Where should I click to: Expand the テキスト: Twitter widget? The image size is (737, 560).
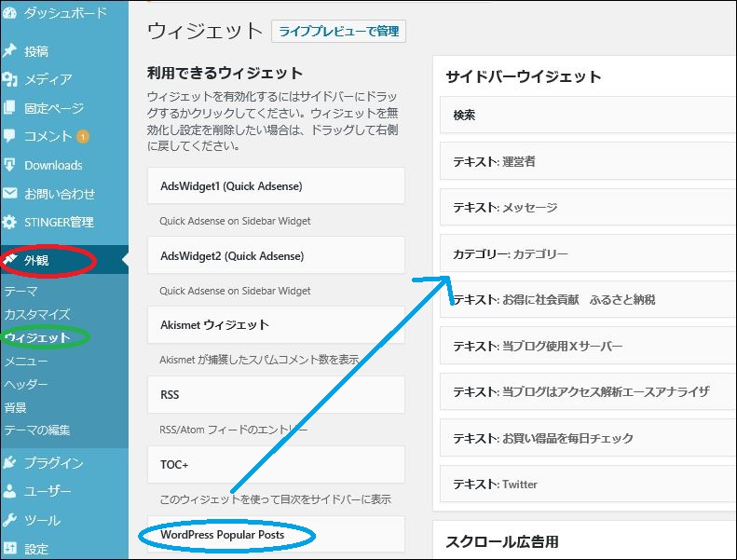coord(588,485)
